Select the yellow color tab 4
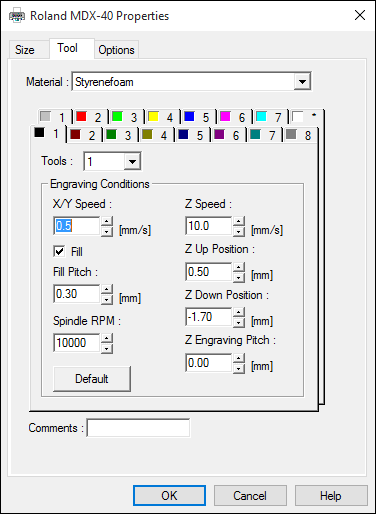 [x=162, y=117]
